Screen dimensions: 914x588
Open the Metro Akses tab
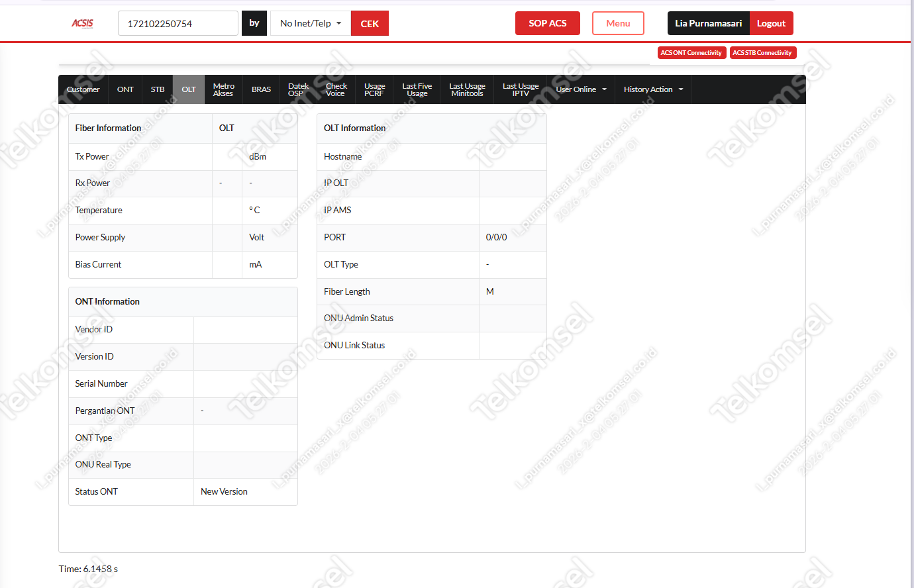(224, 89)
